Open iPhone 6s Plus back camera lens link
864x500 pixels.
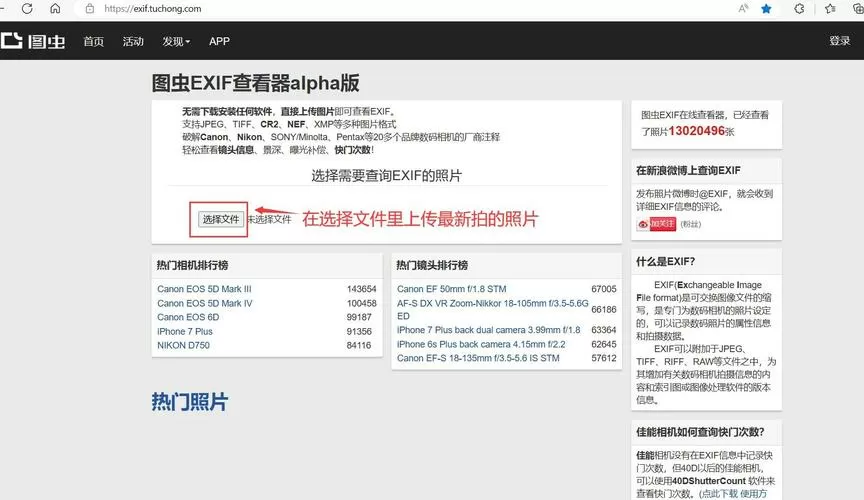click(481, 344)
